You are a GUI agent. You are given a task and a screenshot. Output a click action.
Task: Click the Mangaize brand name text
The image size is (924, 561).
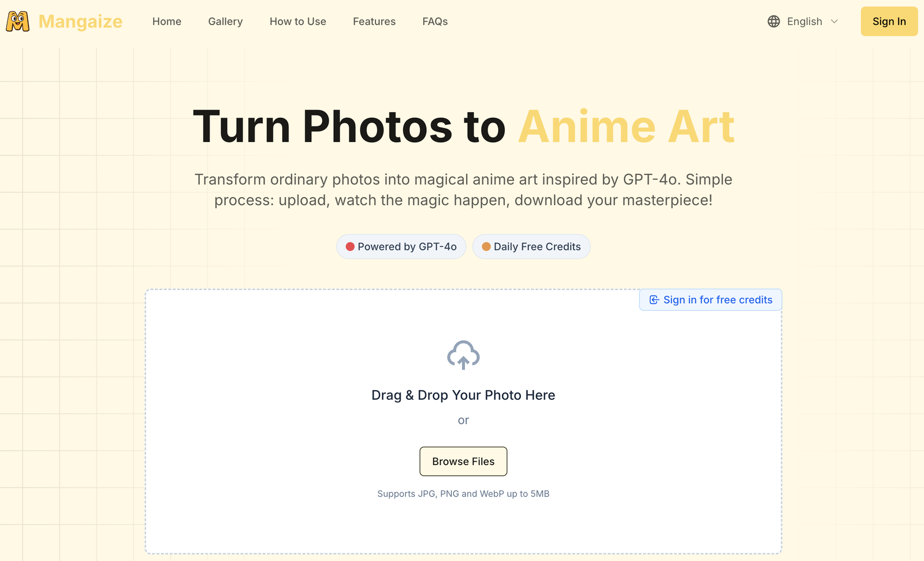(80, 21)
